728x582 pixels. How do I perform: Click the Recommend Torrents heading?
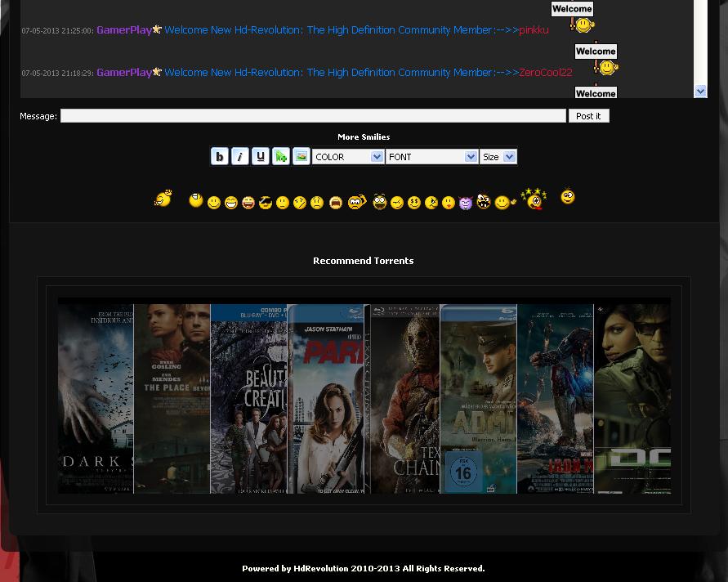[363, 261]
